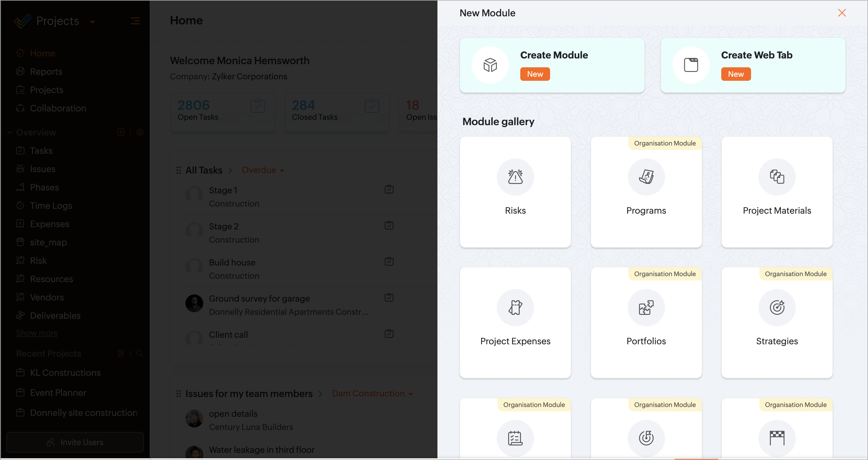
Task: Select the Strategies target icon
Action: [776, 307]
